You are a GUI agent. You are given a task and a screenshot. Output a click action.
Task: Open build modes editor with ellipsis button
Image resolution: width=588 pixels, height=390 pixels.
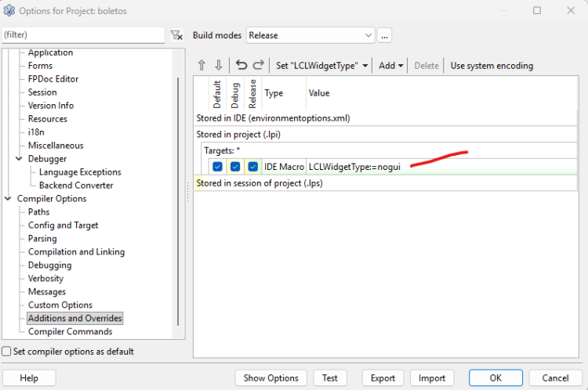(x=384, y=35)
